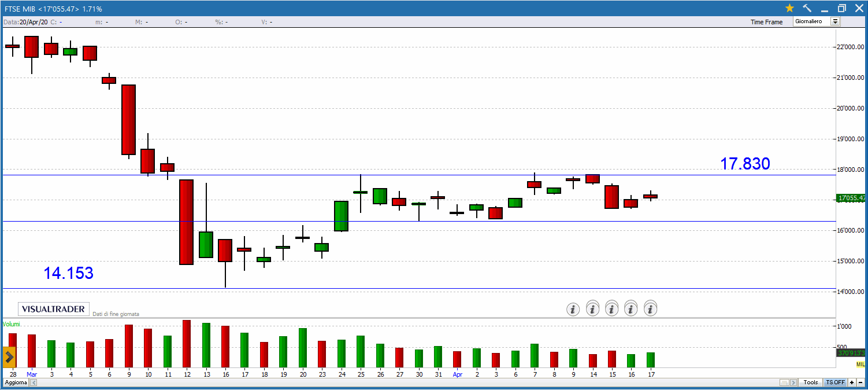Click the horizontal scrollbar left arrow
The width and height of the screenshot is (868, 390).
33,383
